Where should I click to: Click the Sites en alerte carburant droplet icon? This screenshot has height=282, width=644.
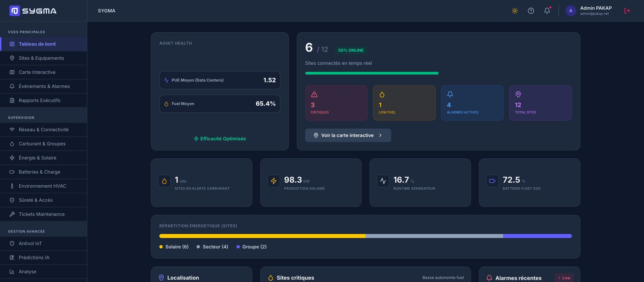pyautogui.click(x=164, y=181)
